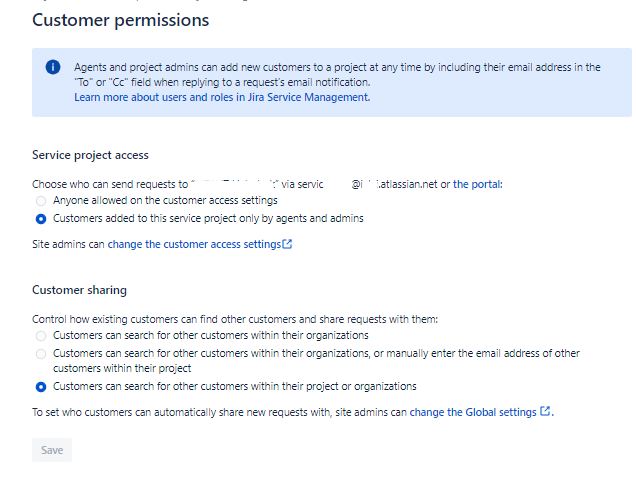
Task: Follow 'change the Global settings' link
Action: tap(473, 412)
